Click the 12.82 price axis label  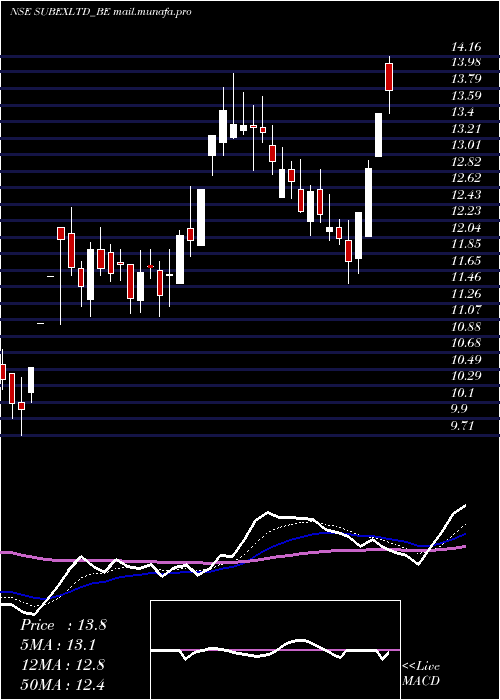pos(467,162)
